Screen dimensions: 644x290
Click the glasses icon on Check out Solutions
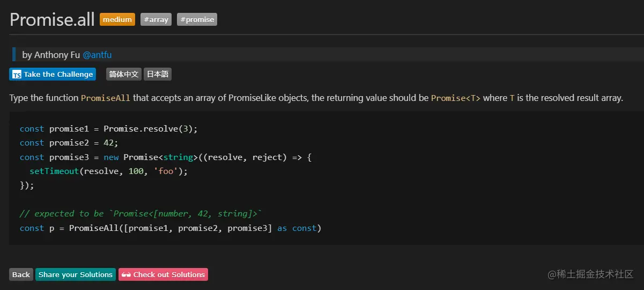click(127, 274)
